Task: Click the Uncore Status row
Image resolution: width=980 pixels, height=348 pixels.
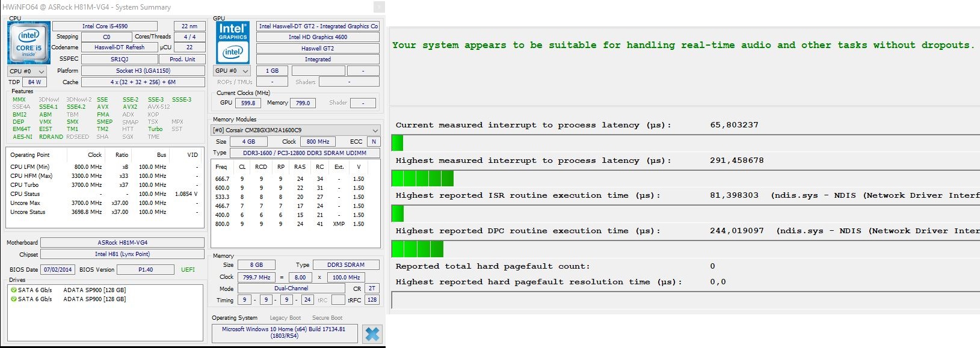Action: pos(104,212)
